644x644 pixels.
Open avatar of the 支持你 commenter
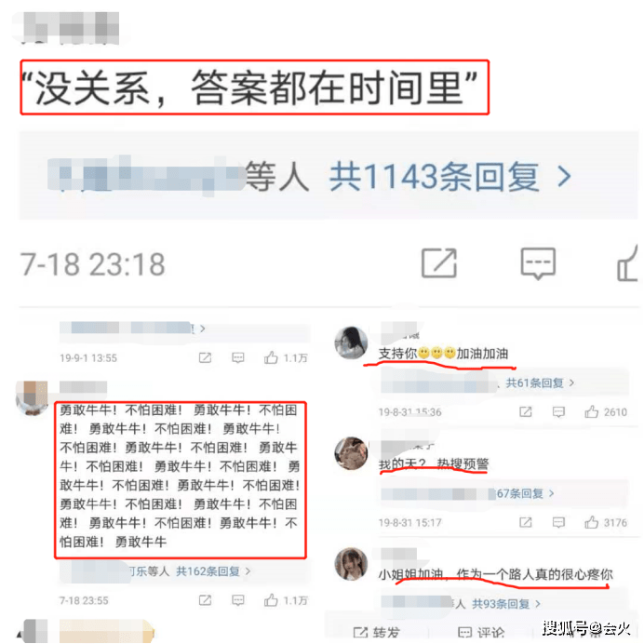[x=351, y=342]
